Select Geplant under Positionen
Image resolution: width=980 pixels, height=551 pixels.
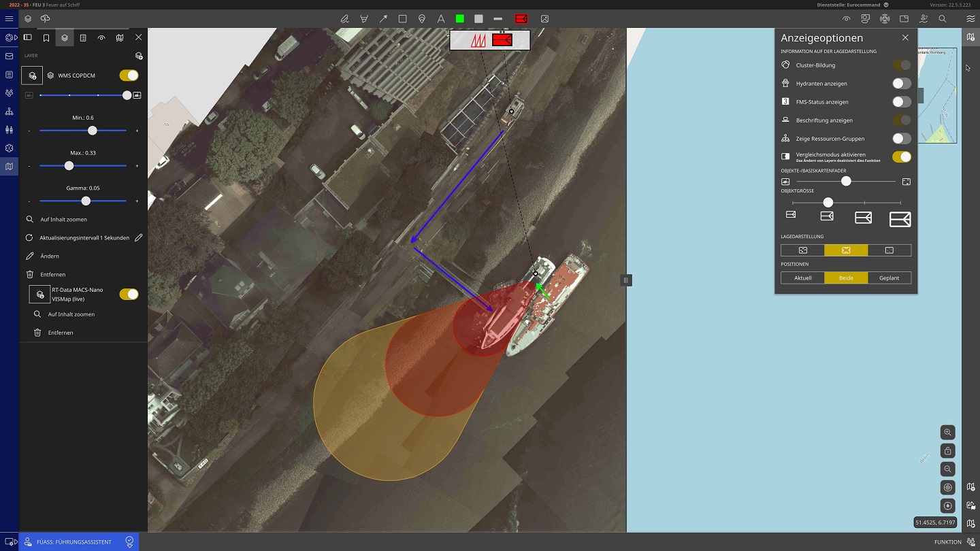click(889, 278)
